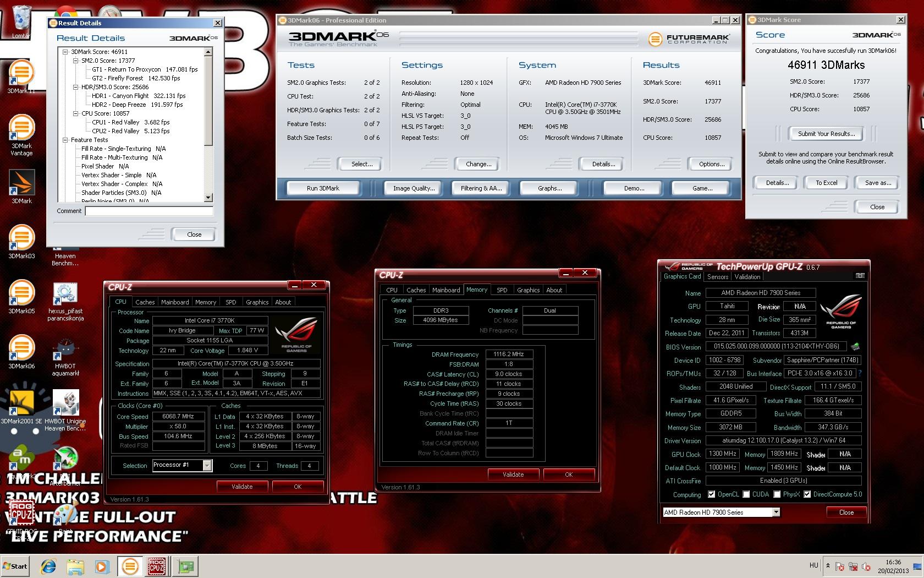This screenshot has width=924, height=578.
Task: Open HWBOT Unigine Heaven Benchmark shortcut
Action: click(x=65, y=411)
